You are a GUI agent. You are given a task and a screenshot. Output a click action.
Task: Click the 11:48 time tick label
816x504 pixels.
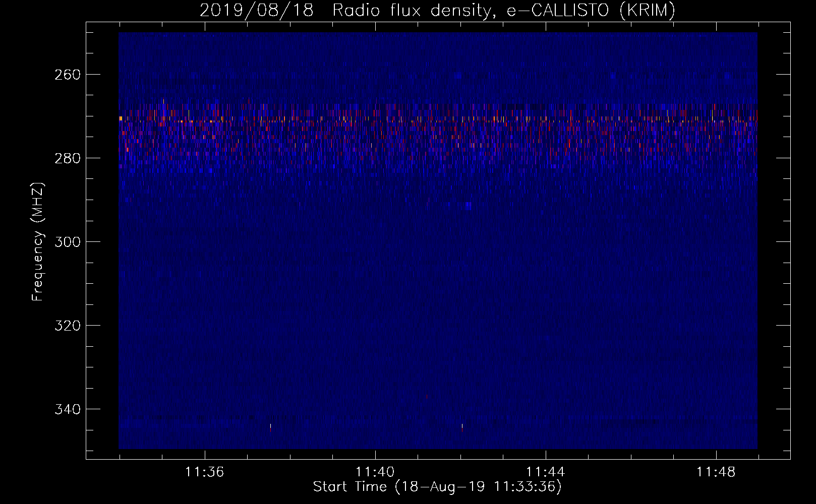click(716, 472)
